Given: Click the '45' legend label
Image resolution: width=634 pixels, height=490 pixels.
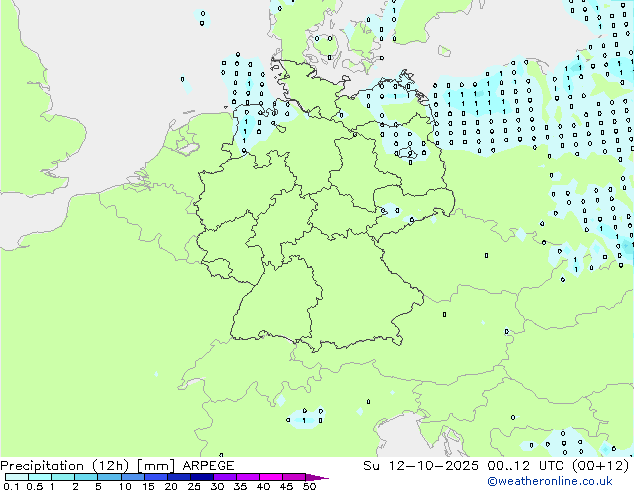Looking at the screenshot, I should pyautogui.click(x=287, y=486).
